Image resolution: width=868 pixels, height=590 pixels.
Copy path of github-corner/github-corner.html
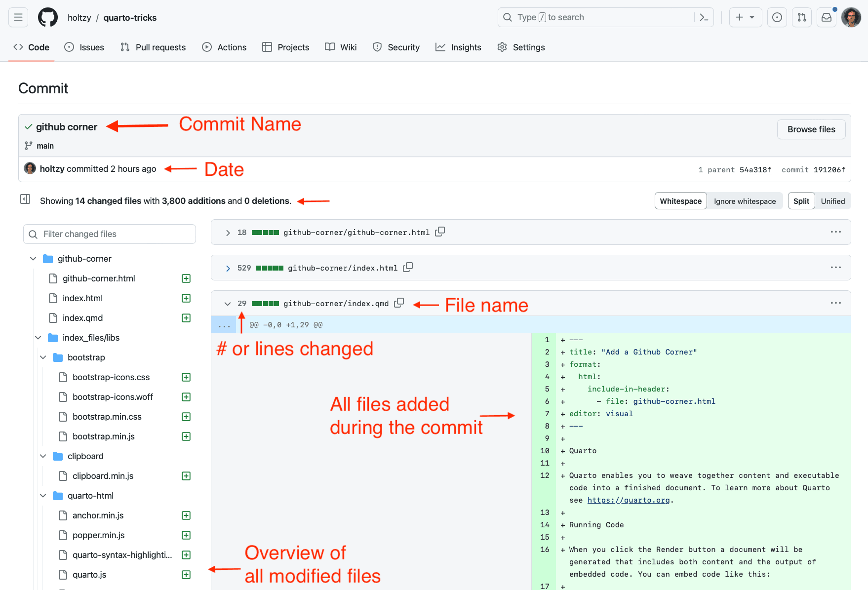point(440,232)
